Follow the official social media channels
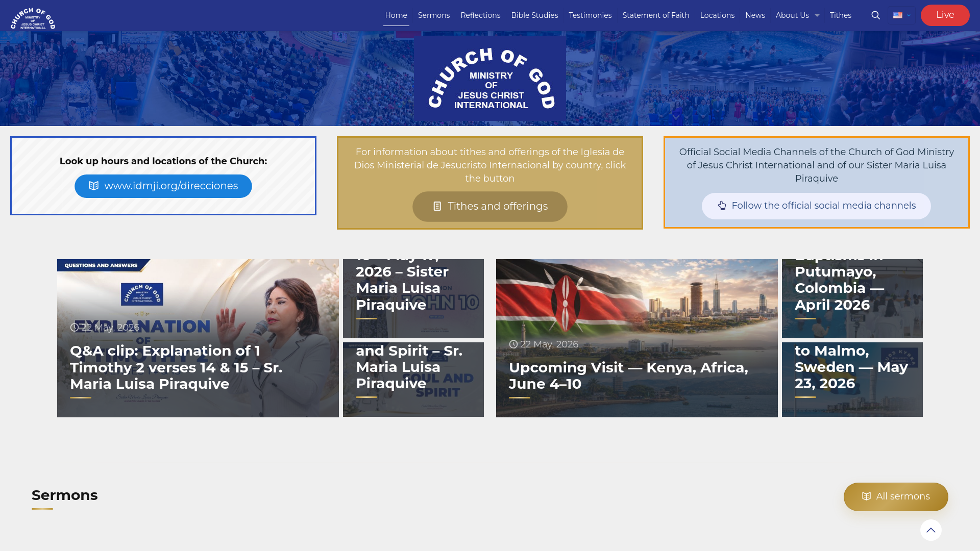 pos(816,206)
